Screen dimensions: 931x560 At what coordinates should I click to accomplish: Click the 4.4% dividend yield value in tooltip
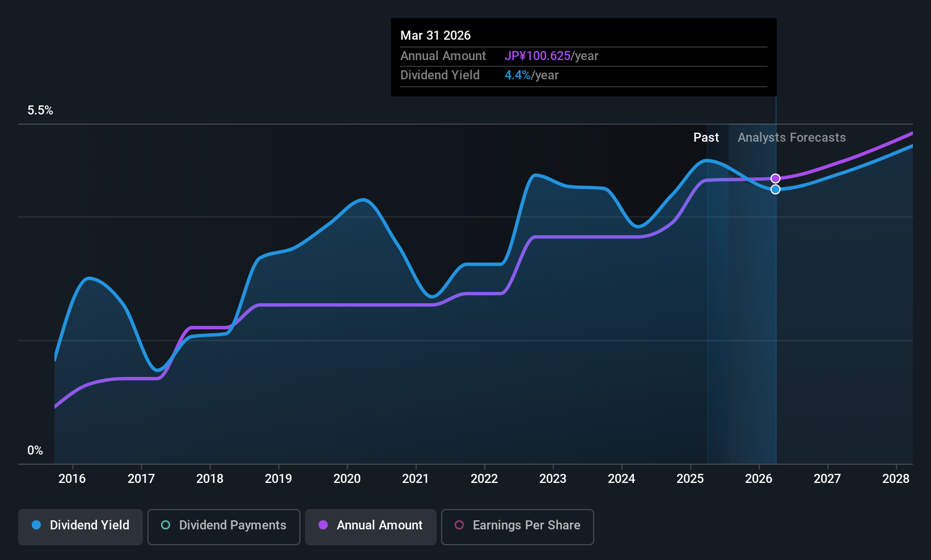tap(518, 75)
